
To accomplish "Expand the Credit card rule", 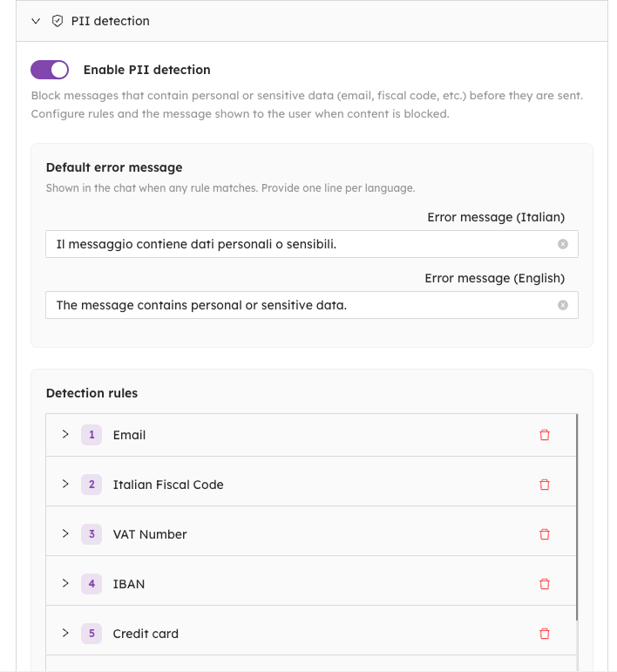I will click(x=65, y=633).
